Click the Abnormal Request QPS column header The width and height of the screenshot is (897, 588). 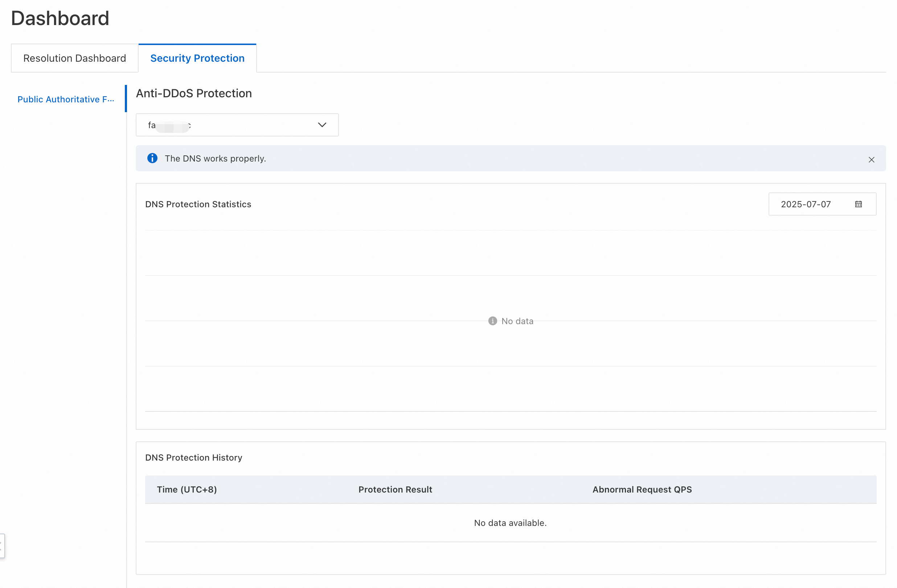[x=642, y=489]
